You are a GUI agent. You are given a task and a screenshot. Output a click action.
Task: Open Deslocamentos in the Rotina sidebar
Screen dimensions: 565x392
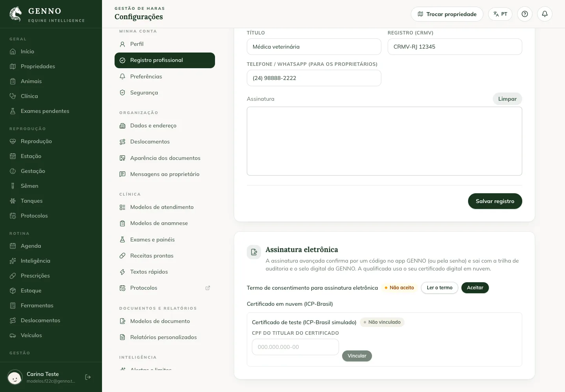51,320
